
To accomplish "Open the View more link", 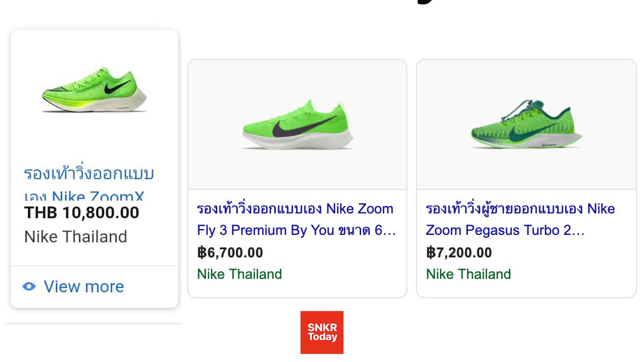I will click(84, 286).
